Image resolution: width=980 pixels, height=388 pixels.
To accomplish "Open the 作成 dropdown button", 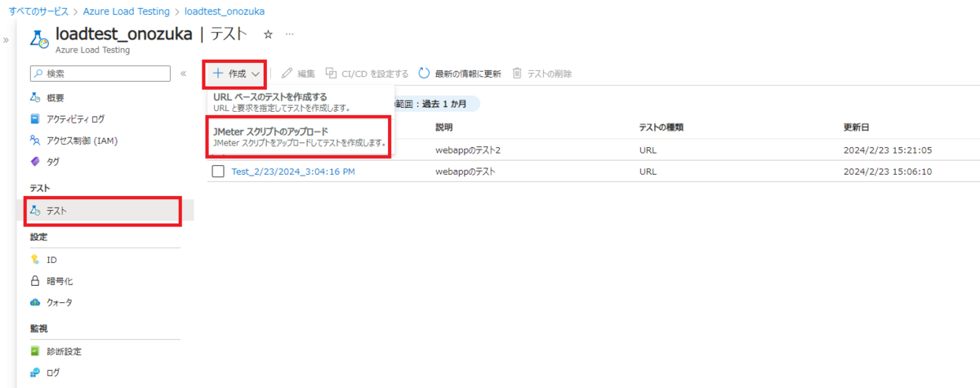I will [x=235, y=74].
